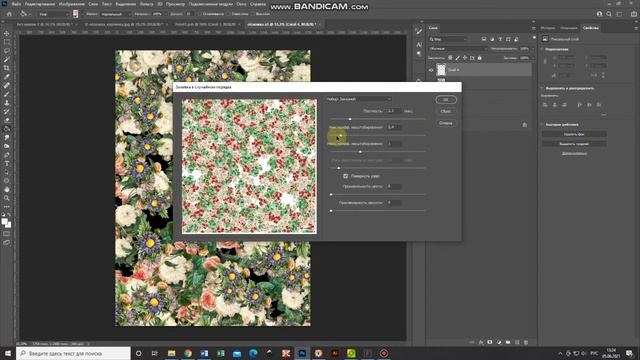The width and height of the screenshot is (640, 360).
Task: Click the Плотность slider handle
Action: (x=350, y=119)
